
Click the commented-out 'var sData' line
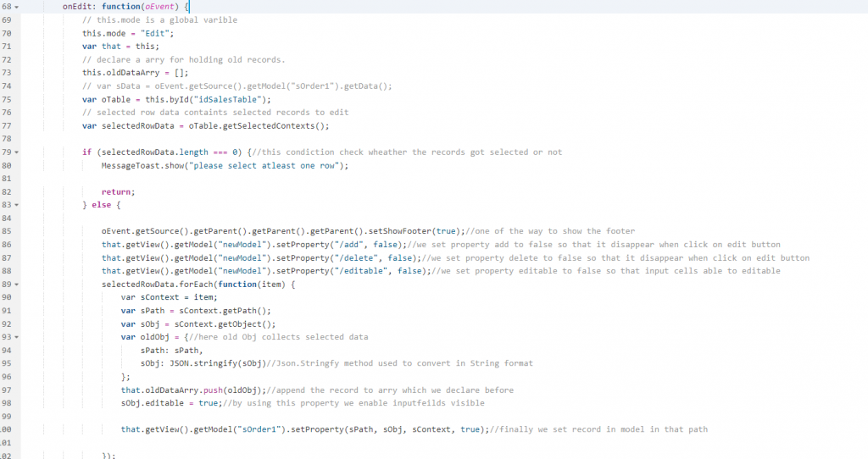[237, 86]
